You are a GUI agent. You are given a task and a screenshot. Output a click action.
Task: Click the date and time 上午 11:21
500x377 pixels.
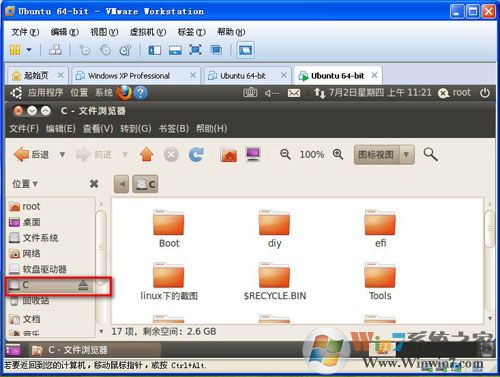point(380,92)
